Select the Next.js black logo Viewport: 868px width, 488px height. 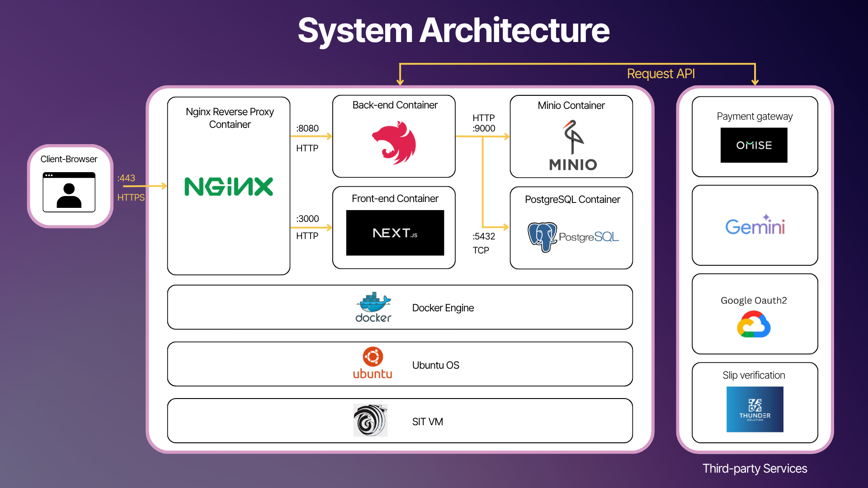(395, 233)
